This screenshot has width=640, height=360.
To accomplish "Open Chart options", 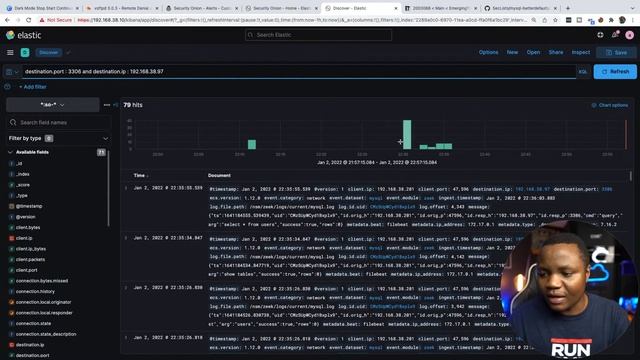I will 609,105.
